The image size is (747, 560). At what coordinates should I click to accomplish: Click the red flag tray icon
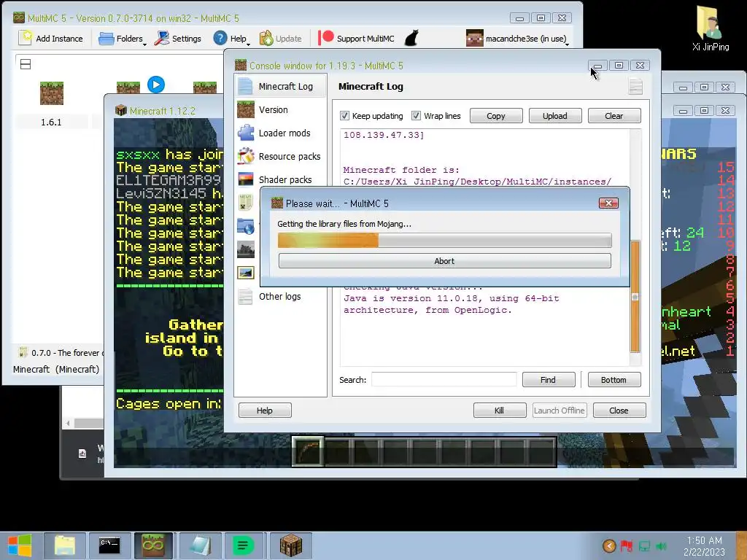pos(627,545)
